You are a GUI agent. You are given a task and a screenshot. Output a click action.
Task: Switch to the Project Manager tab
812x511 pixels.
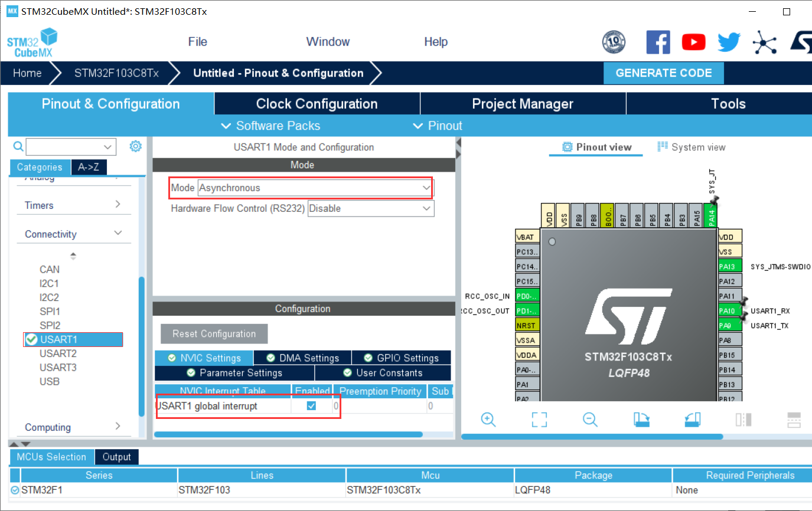click(523, 104)
